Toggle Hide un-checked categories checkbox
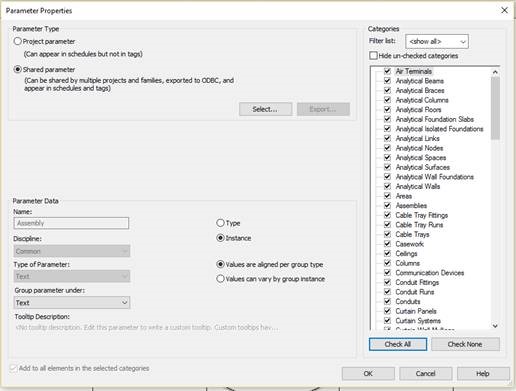 [373, 55]
